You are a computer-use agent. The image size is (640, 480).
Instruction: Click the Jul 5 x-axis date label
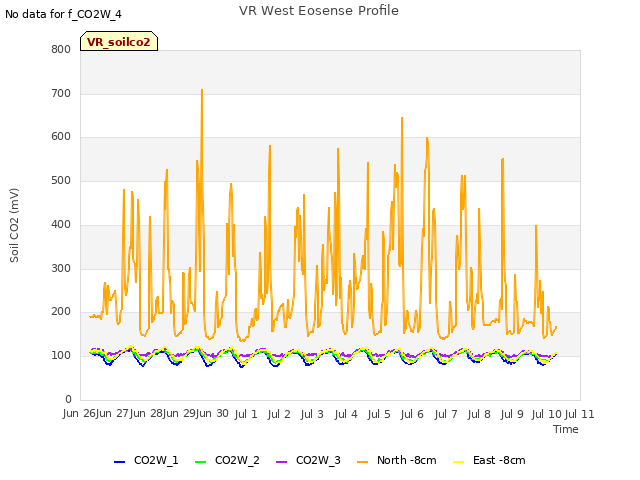[x=379, y=414]
